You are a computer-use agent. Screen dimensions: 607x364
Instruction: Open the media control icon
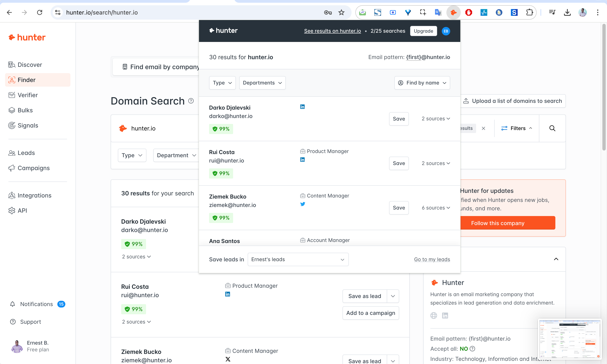coord(552,12)
